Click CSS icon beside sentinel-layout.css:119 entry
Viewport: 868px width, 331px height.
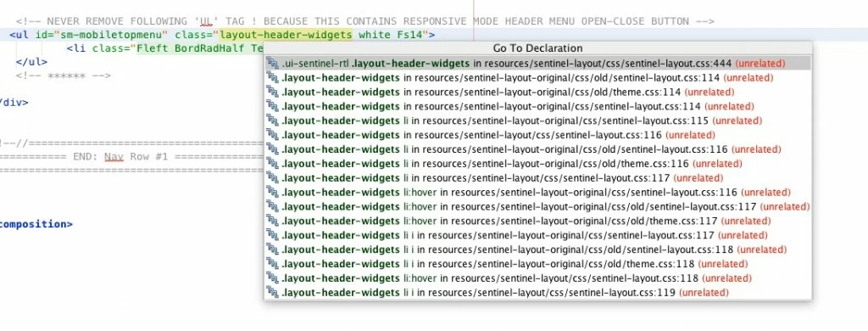point(272,292)
